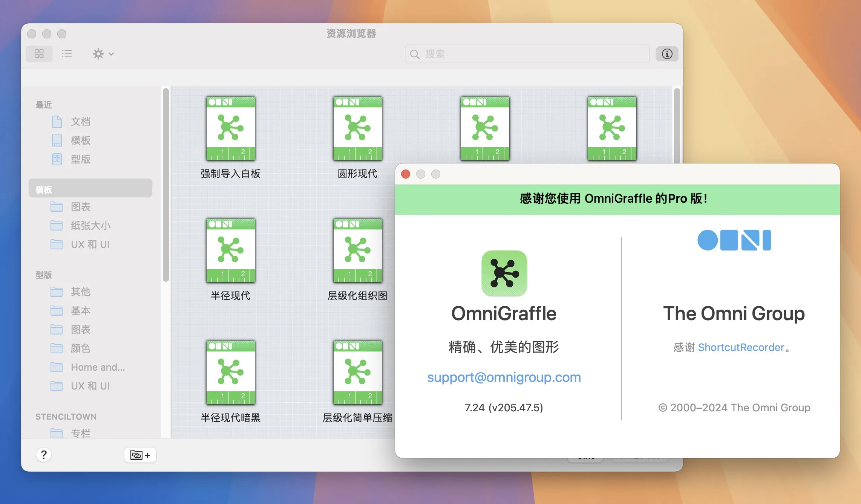Open the 纸张大小 folder
The image size is (861, 504).
(90, 226)
